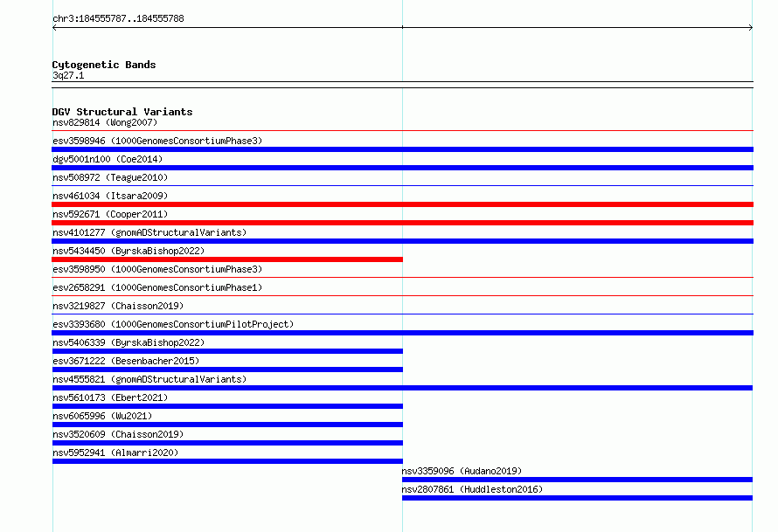
Task: Select the Cytogenetic Bands track title
Action: tap(104, 65)
